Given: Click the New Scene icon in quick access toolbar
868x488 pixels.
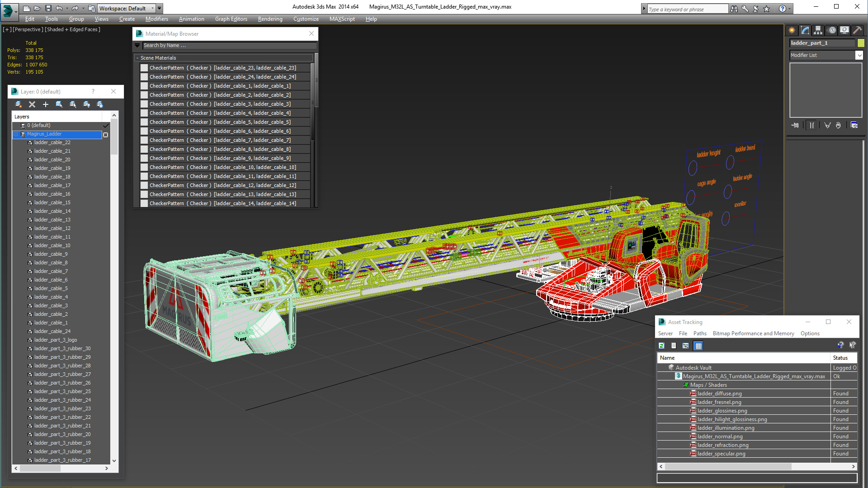Looking at the screenshot, I should tap(27, 8).
